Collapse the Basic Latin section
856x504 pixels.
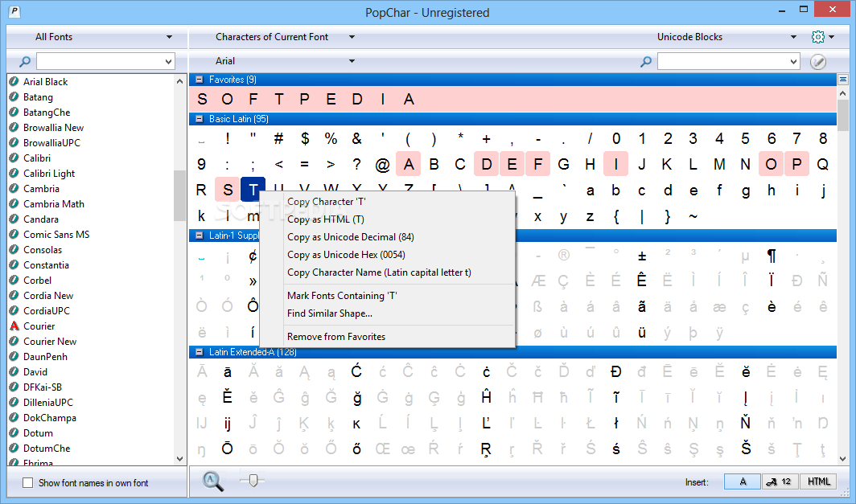[200, 119]
